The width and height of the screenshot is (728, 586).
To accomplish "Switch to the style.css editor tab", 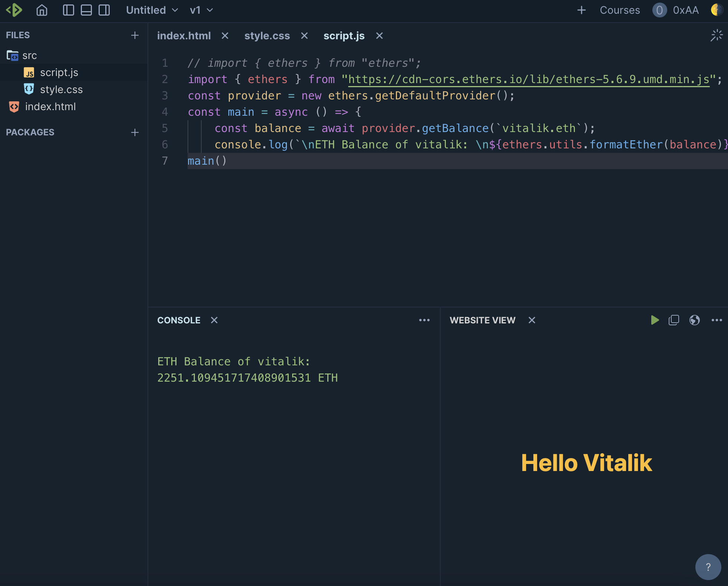I will (x=267, y=36).
